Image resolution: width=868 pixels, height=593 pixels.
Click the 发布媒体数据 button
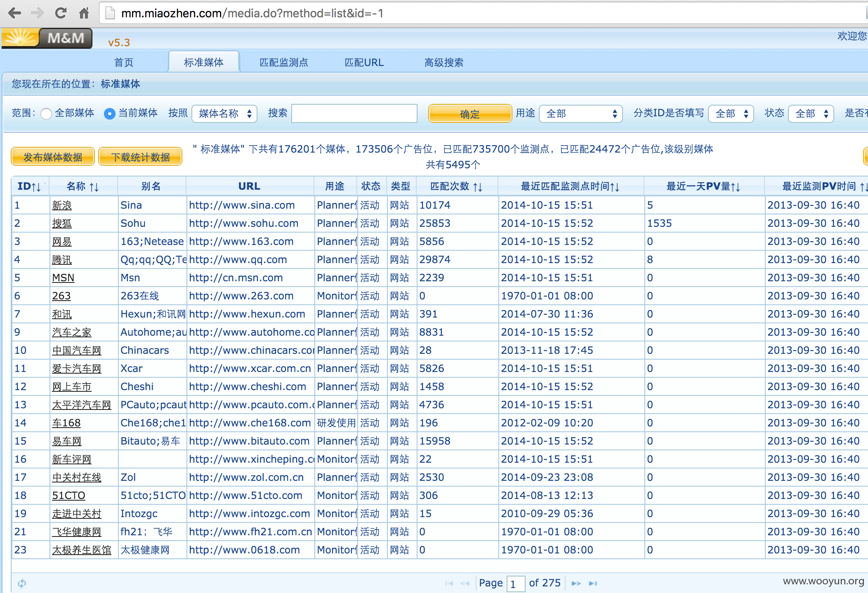point(53,157)
